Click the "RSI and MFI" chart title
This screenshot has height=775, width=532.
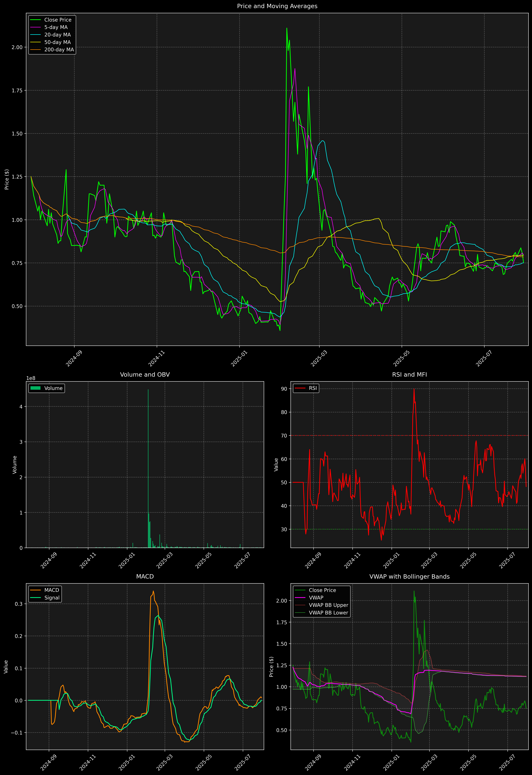(x=409, y=374)
